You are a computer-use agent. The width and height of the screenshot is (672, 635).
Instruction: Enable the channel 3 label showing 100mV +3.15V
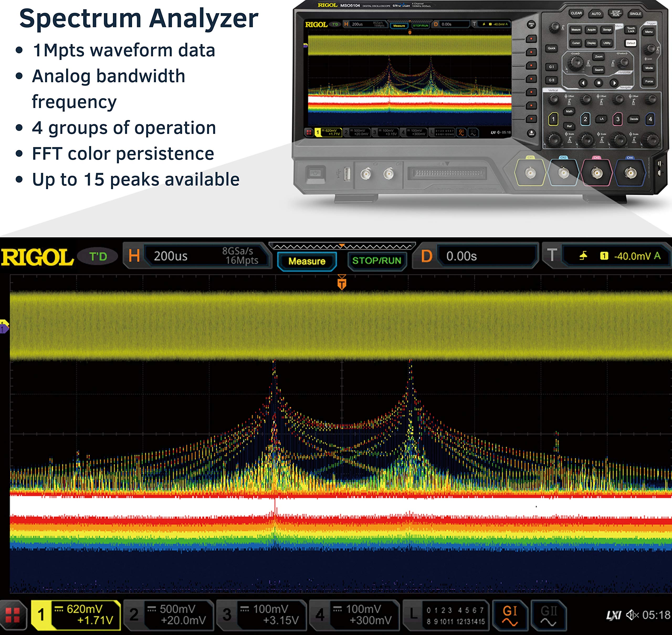(261, 615)
